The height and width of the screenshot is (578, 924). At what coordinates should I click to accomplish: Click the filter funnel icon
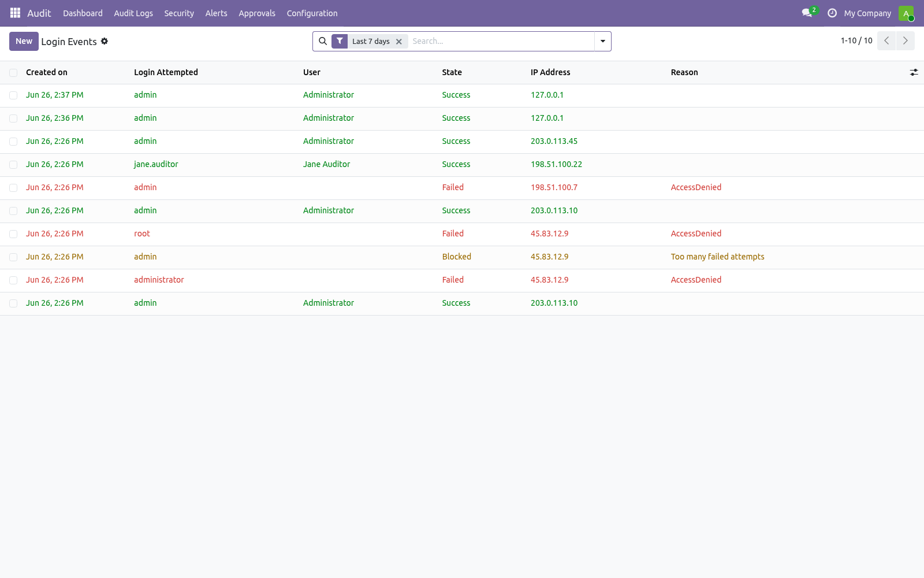click(x=340, y=41)
